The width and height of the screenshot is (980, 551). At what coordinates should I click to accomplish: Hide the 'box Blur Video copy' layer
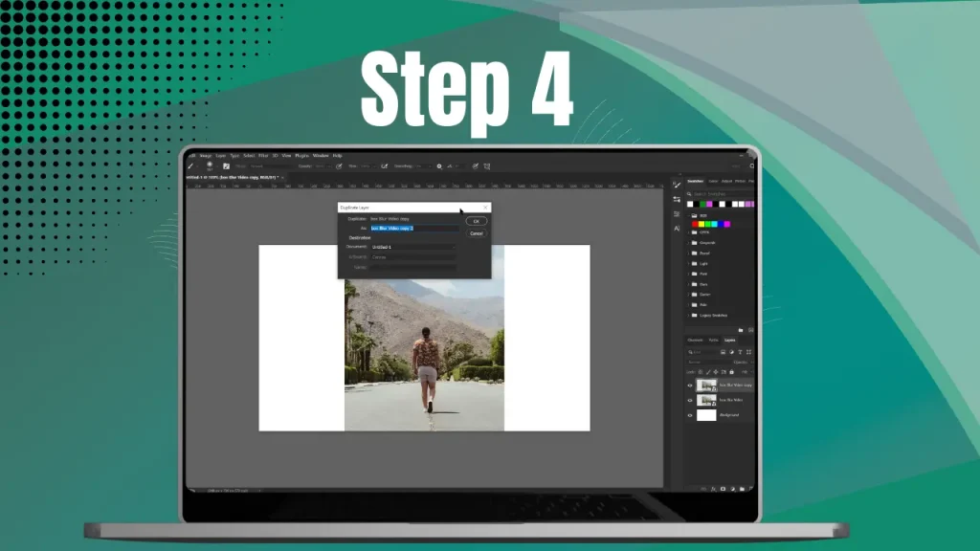point(690,386)
